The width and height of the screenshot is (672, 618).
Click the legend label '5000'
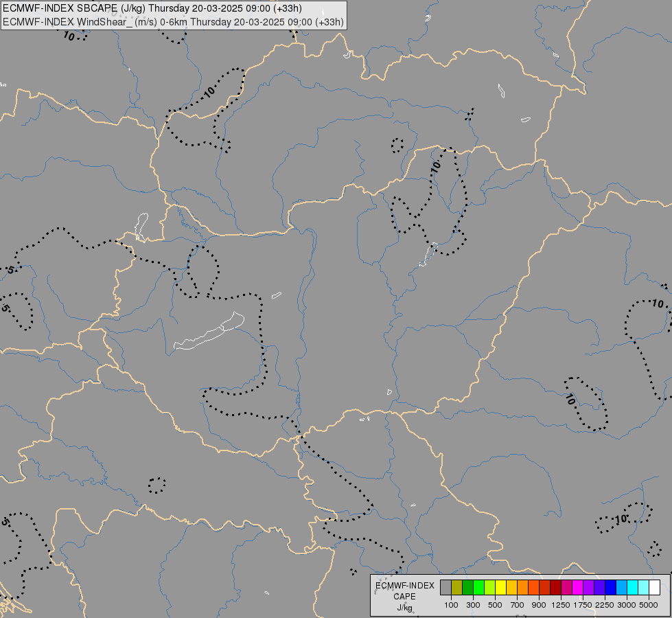[x=649, y=605]
